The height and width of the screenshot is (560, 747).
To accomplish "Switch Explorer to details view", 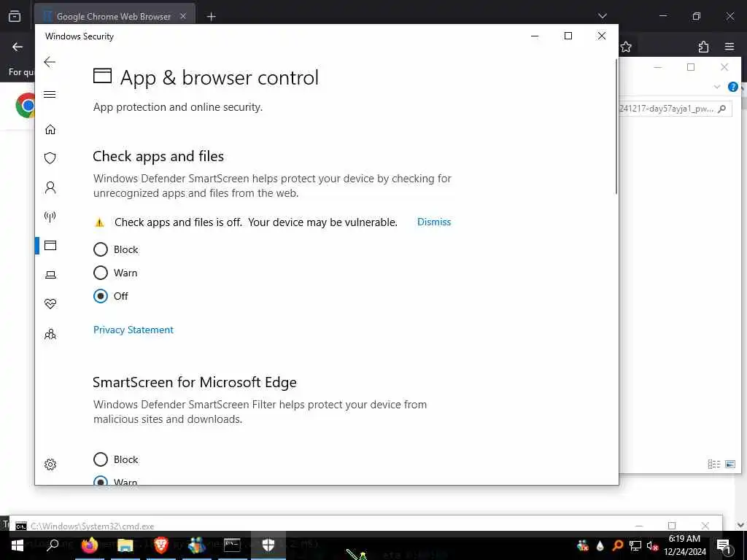I will pyautogui.click(x=713, y=464).
